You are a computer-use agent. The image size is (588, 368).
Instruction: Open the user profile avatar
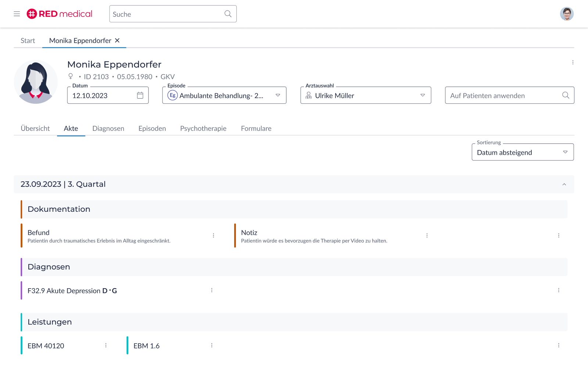pos(567,14)
